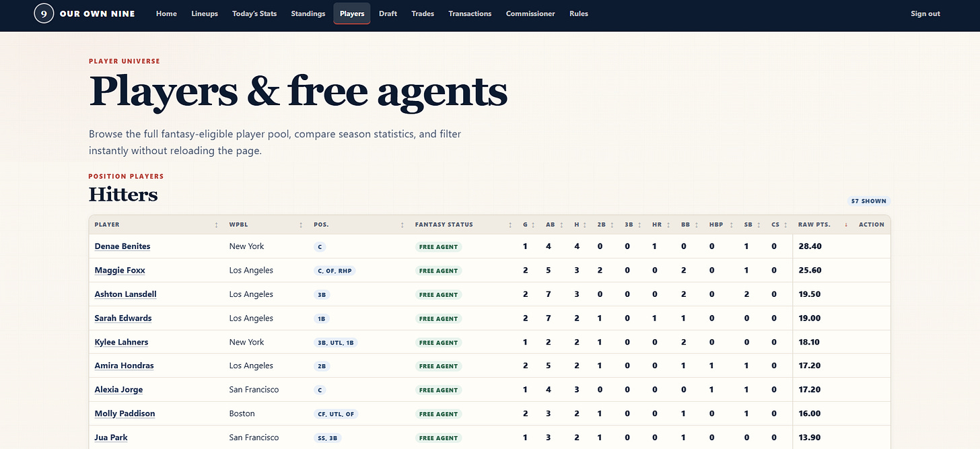Open Kylee Lahners player link

click(x=121, y=342)
